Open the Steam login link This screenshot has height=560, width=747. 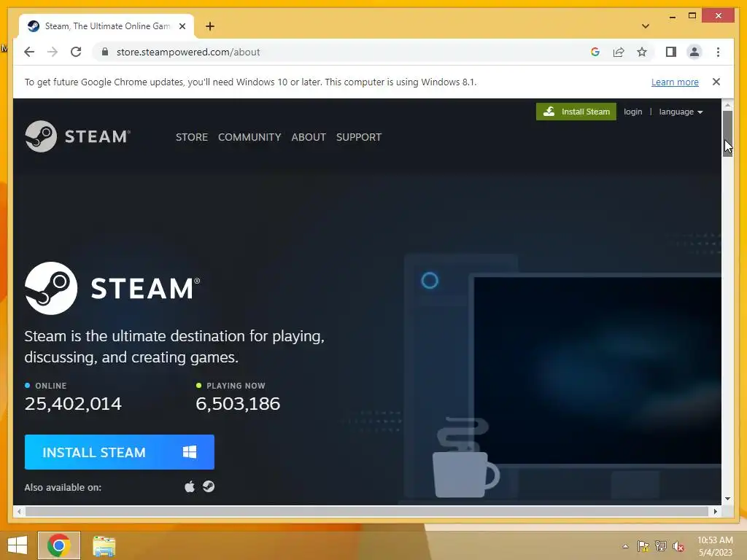tap(632, 112)
